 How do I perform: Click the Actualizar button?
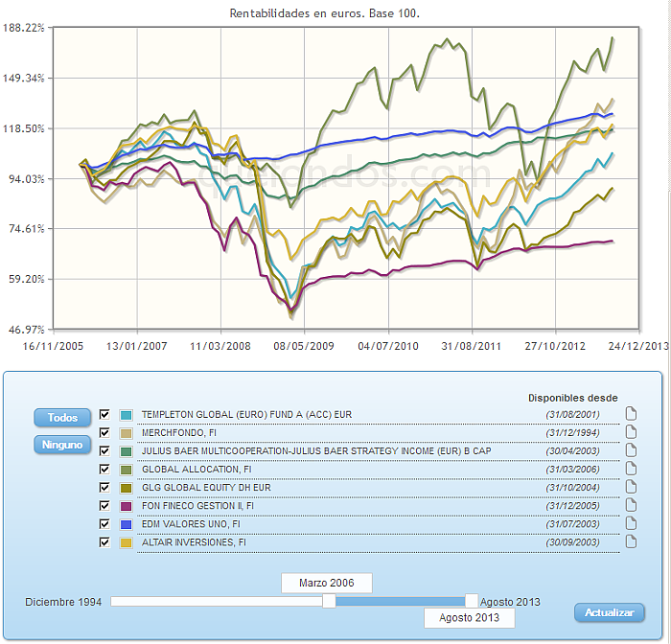[x=610, y=612]
